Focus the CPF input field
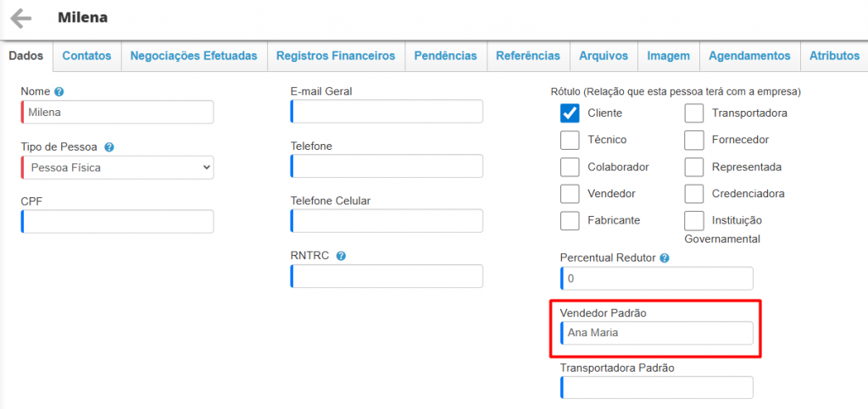 tap(118, 222)
